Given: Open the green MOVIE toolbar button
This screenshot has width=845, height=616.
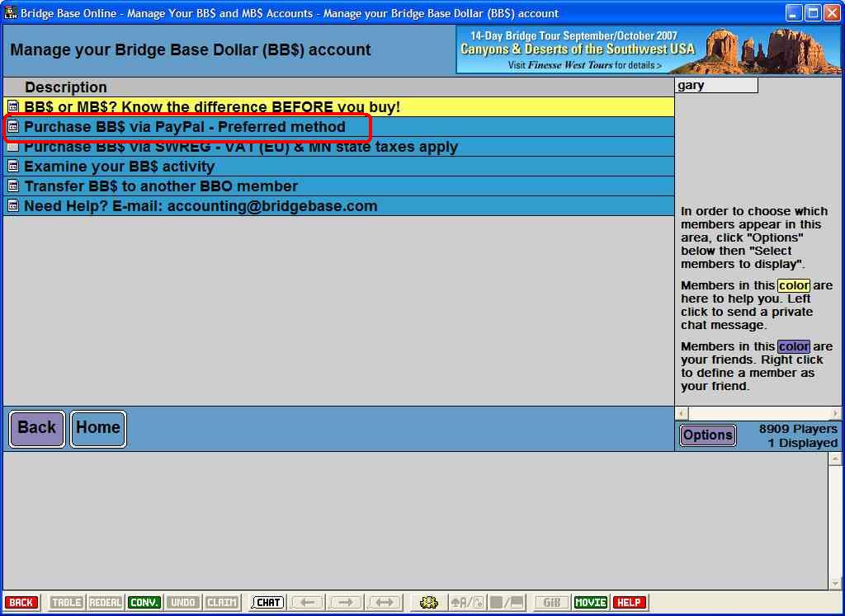Looking at the screenshot, I should point(591,603).
